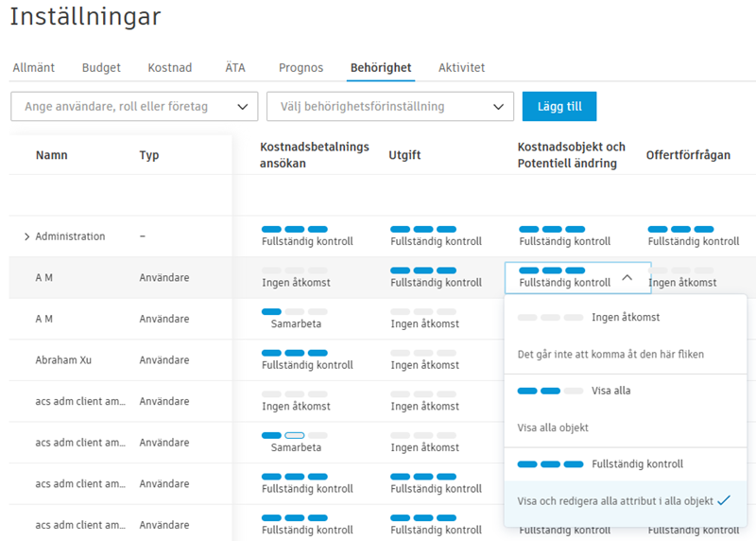The height and width of the screenshot is (541, 756).
Task: Open Administration's Kostnadsobjekt permission level
Action: (564, 236)
